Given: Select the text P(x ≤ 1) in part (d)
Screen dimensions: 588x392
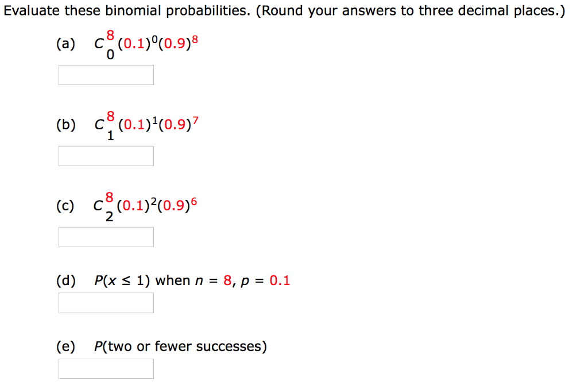Looking at the screenshot, I should [x=123, y=280].
